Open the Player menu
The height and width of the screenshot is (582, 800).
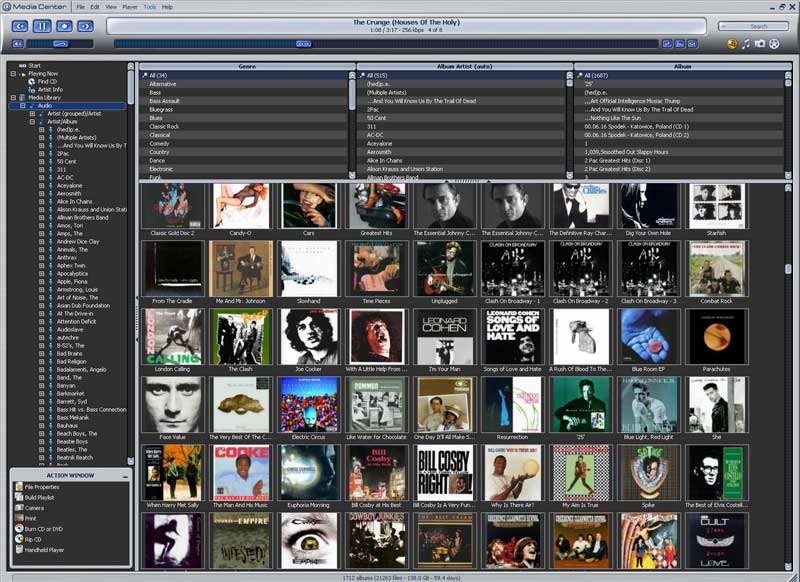click(130, 7)
